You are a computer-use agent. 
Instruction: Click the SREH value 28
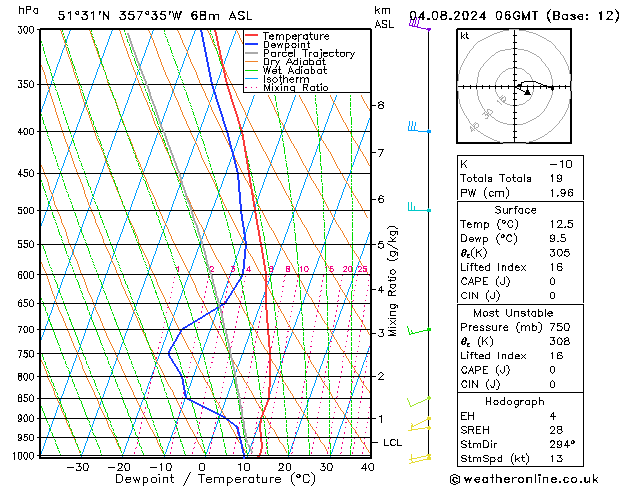(x=556, y=430)
